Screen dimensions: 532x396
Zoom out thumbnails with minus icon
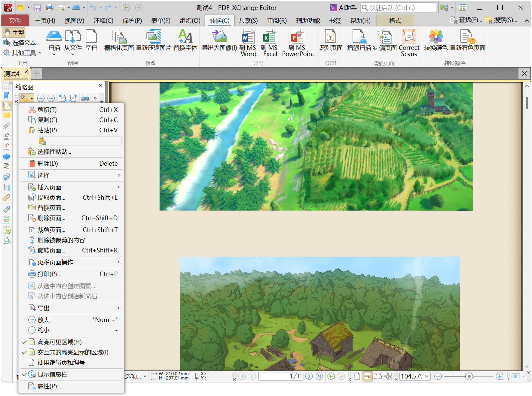coord(51,98)
